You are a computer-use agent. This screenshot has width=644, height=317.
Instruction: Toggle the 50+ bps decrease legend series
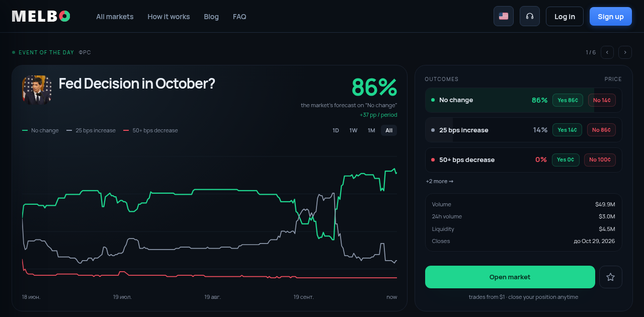[150, 130]
